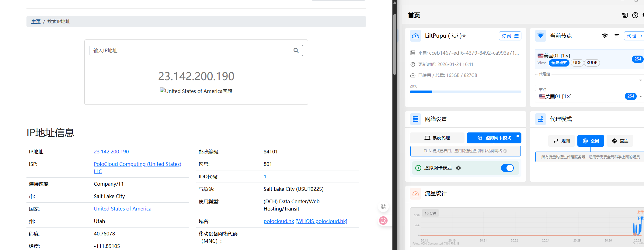
Task: Click the search magnifier button beside IP input
Action: click(296, 50)
